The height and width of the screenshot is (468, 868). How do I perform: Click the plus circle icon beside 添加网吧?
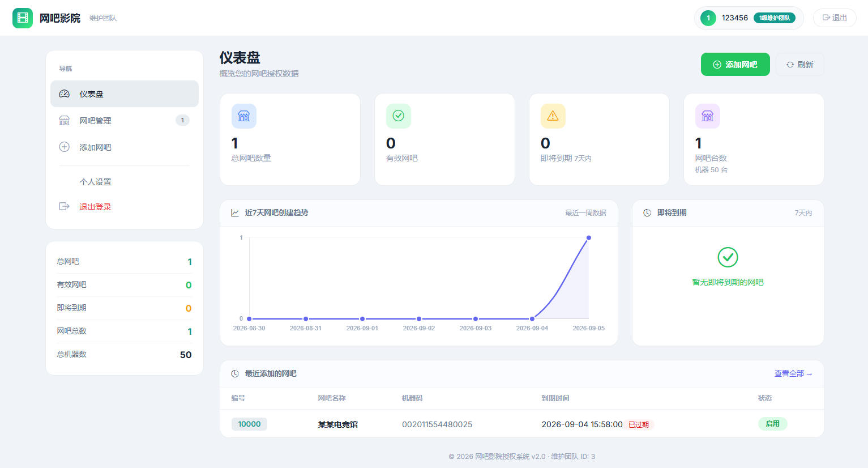tap(65, 147)
